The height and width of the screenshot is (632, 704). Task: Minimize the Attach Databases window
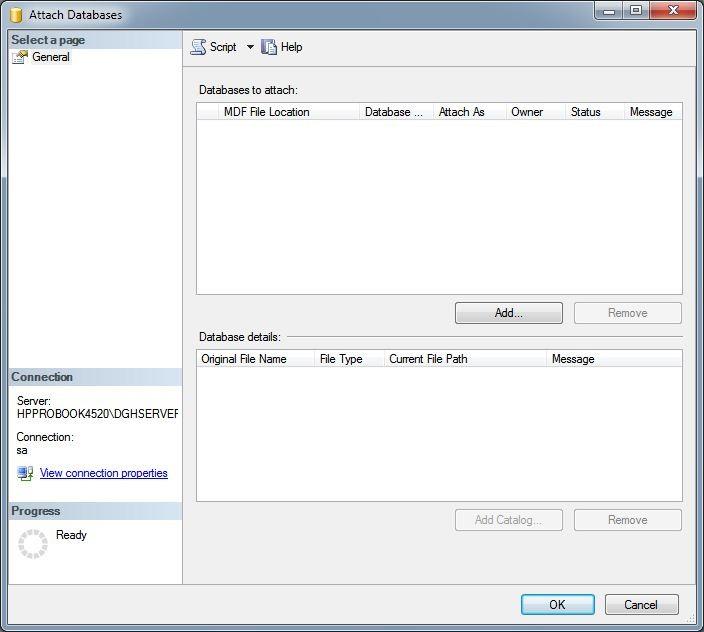(609, 11)
